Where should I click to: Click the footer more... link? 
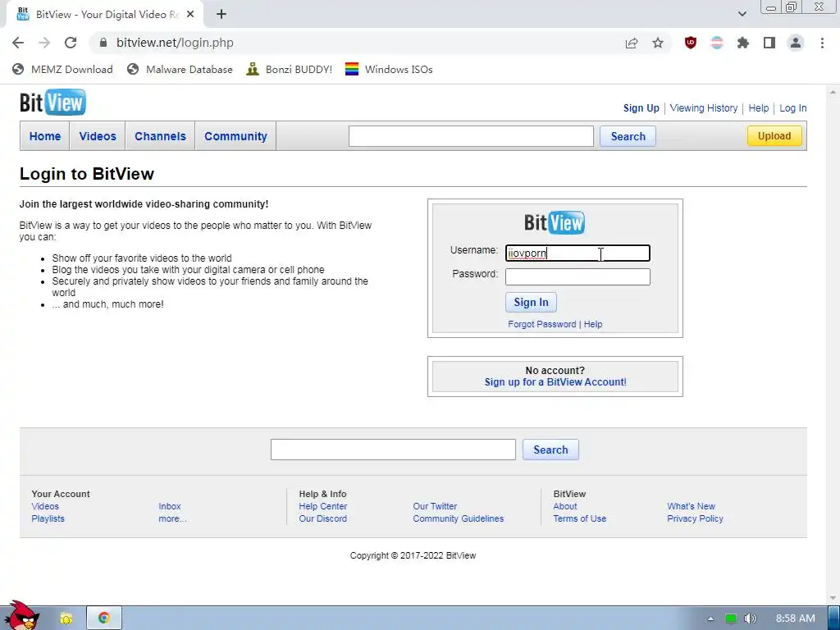point(172,518)
